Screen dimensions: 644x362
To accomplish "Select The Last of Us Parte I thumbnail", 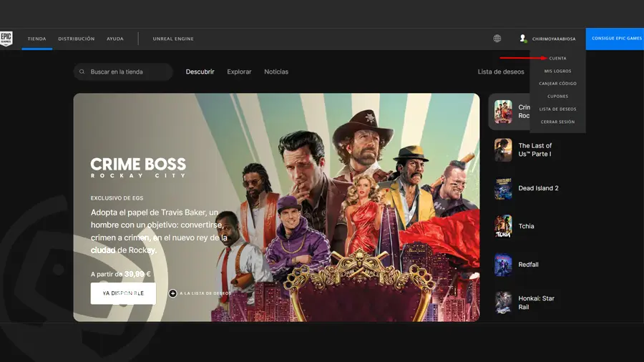I will (503, 150).
